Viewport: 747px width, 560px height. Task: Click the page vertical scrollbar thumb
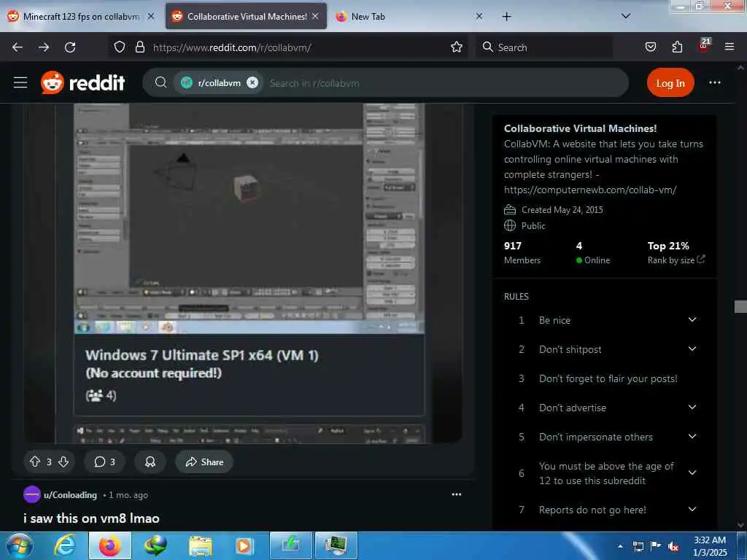(x=740, y=307)
